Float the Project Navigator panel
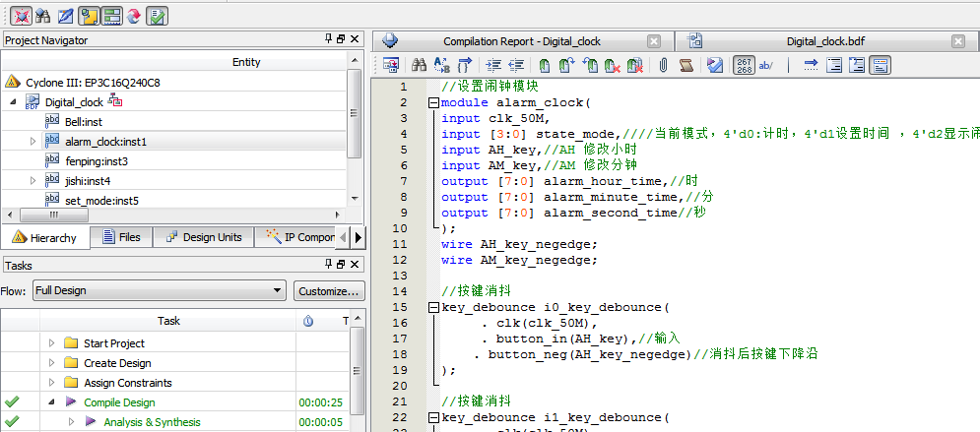Screen dimensions: 980x432 [x=341, y=39]
